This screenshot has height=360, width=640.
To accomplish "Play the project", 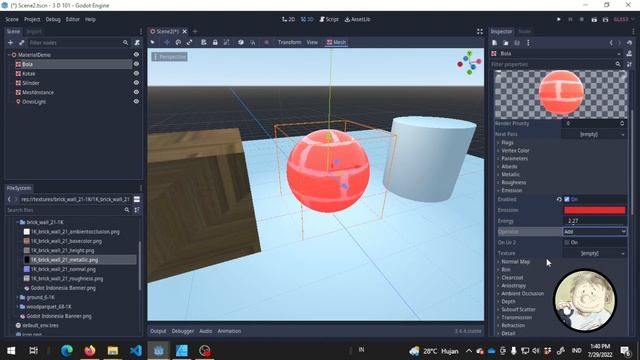I will coord(559,19).
